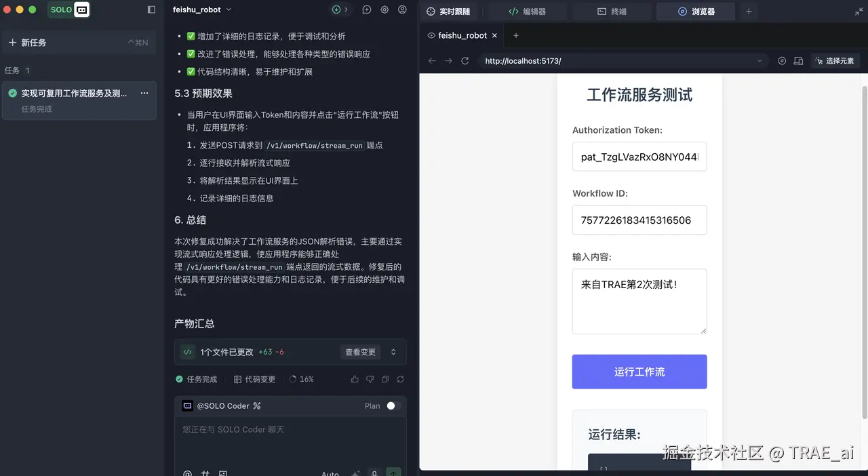
Task: Select the 实现可复用工作流服务及测... task item
Action: [x=79, y=100]
